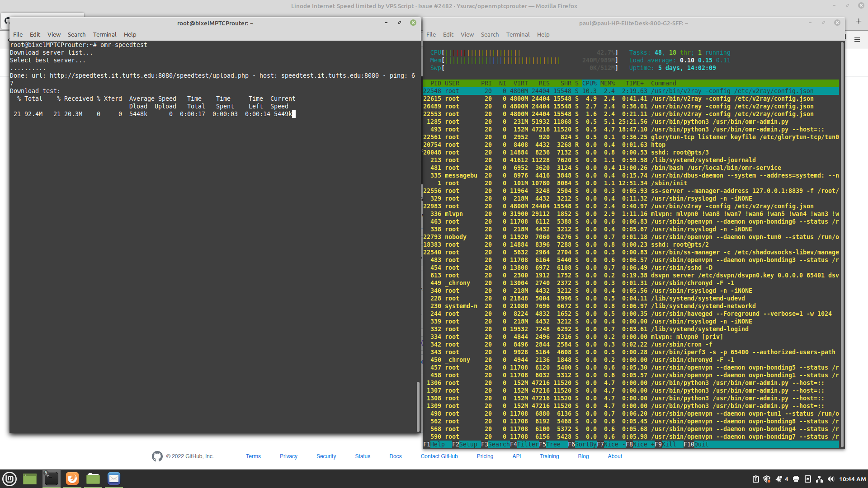Open the Firefox hamburger application menu

857,40
